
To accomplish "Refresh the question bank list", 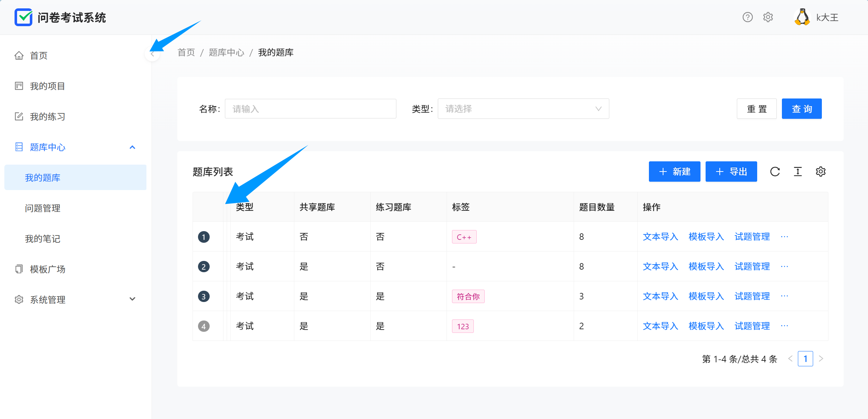I will [x=775, y=172].
